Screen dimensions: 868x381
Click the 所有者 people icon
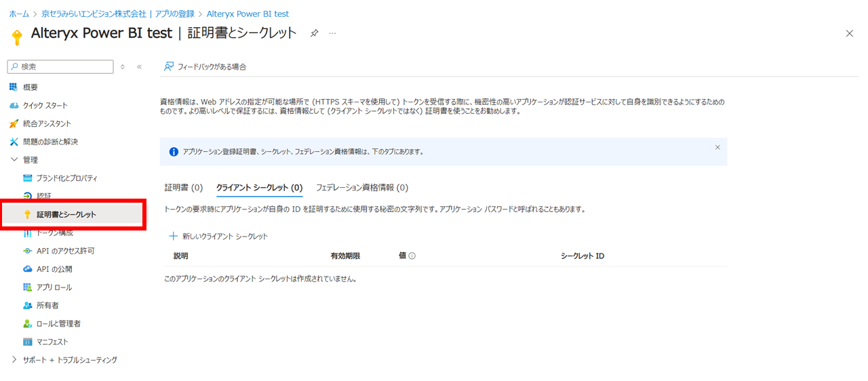27,306
